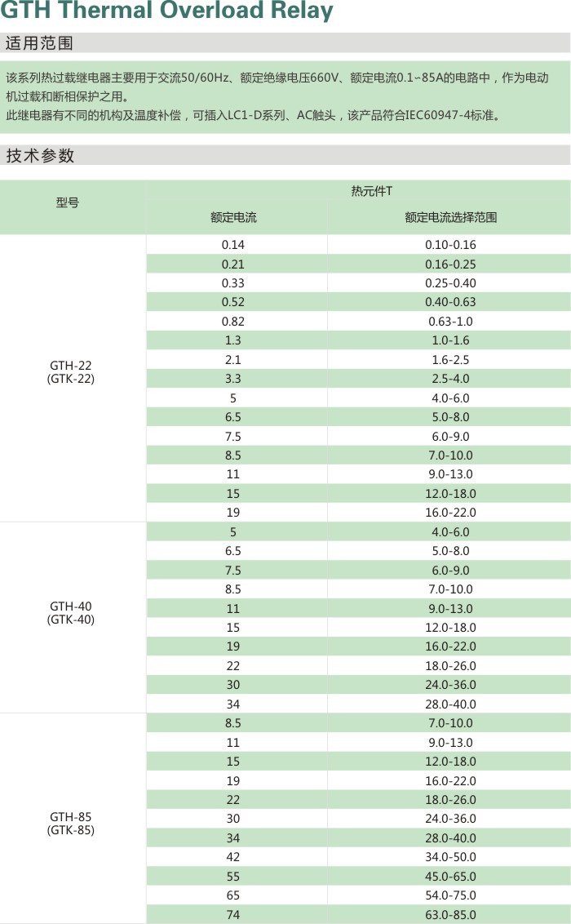
Task: Select the 0.63-1.0 range cell
Action: point(450,322)
